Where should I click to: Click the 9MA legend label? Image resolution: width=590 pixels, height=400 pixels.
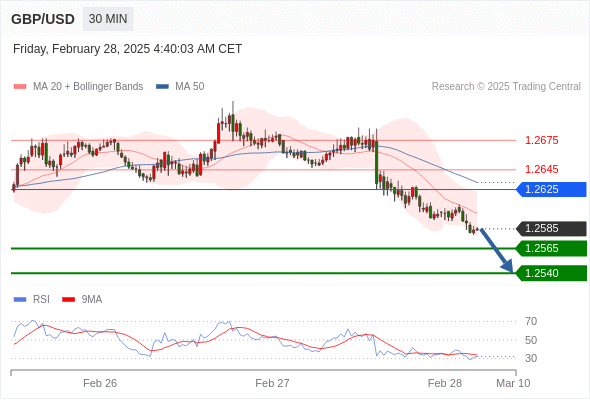pyautogui.click(x=92, y=300)
